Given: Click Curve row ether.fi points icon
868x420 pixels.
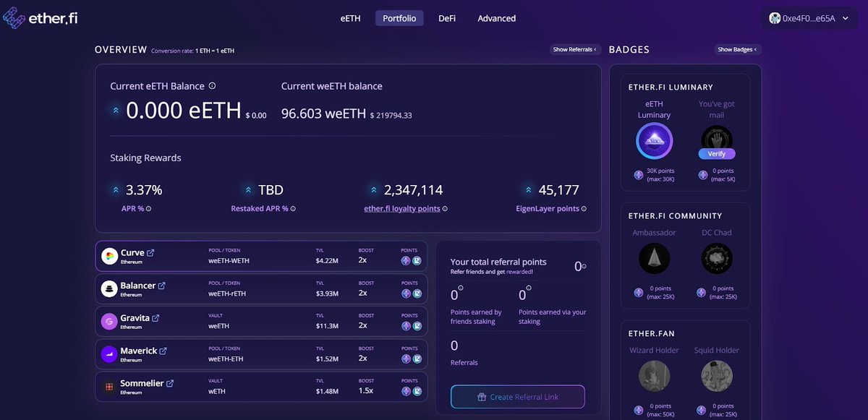Looking at the screenshot, I should click(x=406, y=261).
